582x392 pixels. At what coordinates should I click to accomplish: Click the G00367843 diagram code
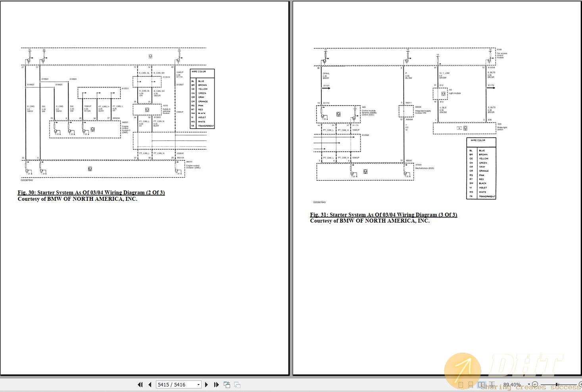319,202
